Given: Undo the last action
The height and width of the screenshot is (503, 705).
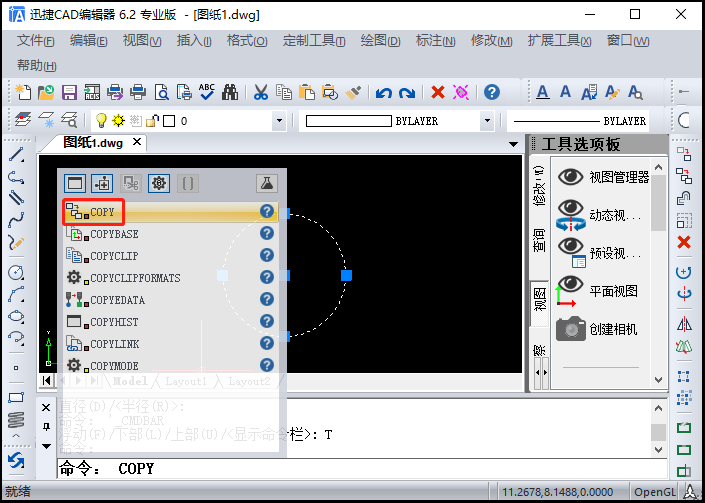Looking at the screenshot, I should 384,93.
